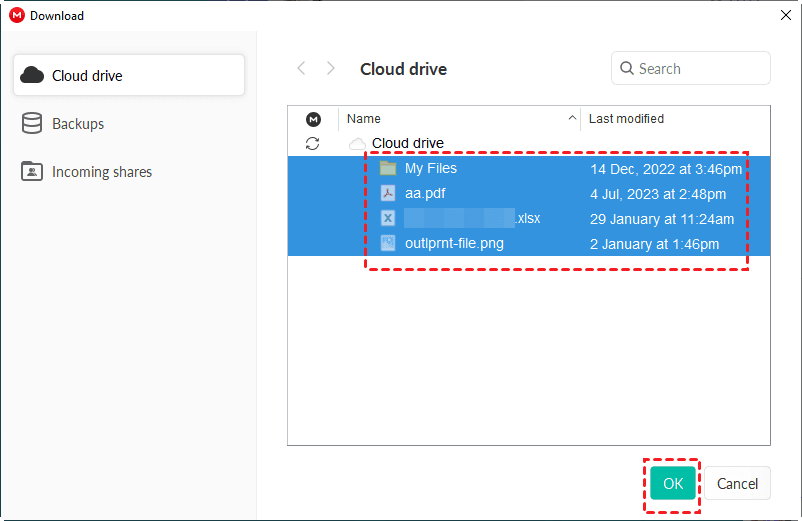Select the aa.pdf file

point(425,193)
